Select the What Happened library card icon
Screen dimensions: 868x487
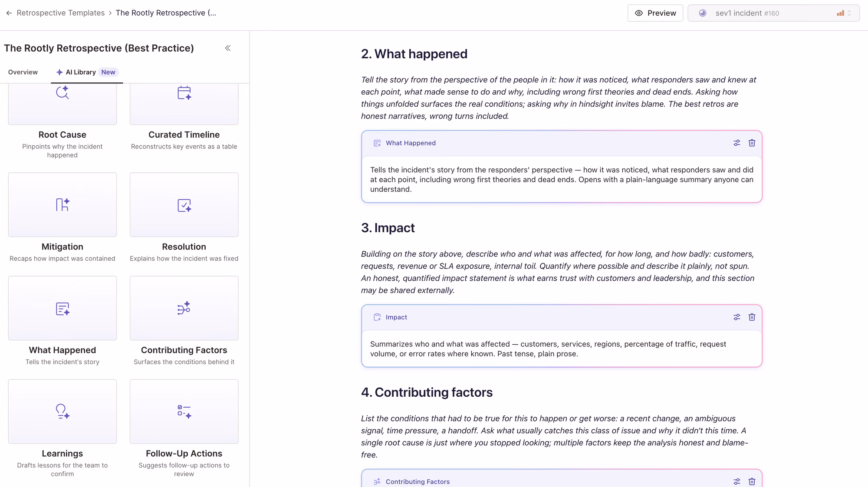(x=62, y=309)
